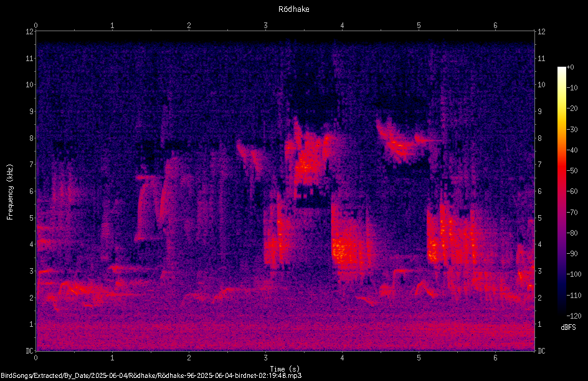Click the 5 second mark on bottom time axis
The height and width of the screenshot is (381, 588).
[x=419, y=358]
